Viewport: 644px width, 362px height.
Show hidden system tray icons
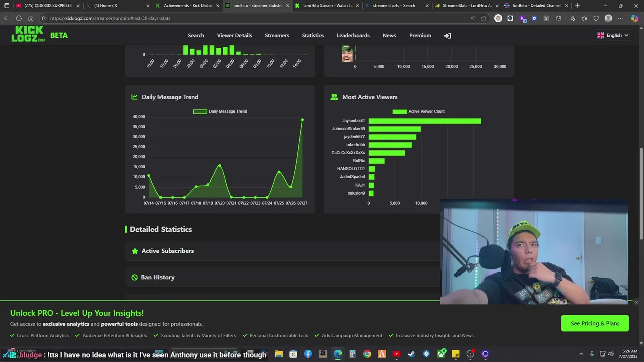[581, 354]
